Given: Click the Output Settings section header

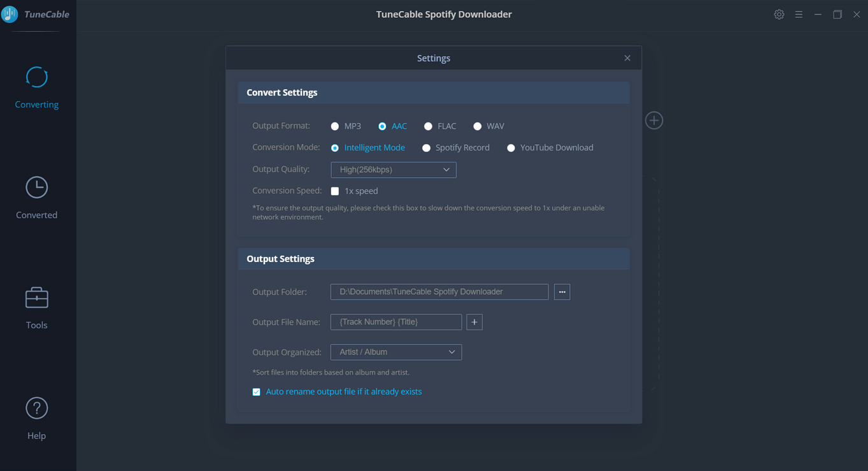Looking at the screenshot, I should point(434,259).
